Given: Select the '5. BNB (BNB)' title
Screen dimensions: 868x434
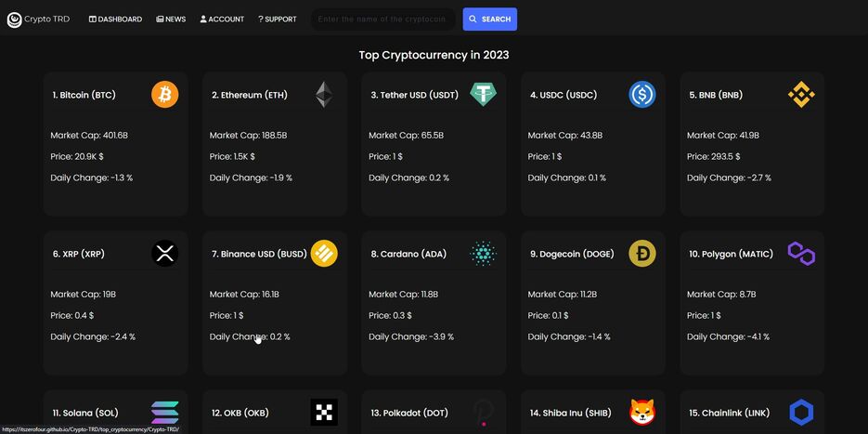Looking at the screenshot, I should (x=718, y=96).
